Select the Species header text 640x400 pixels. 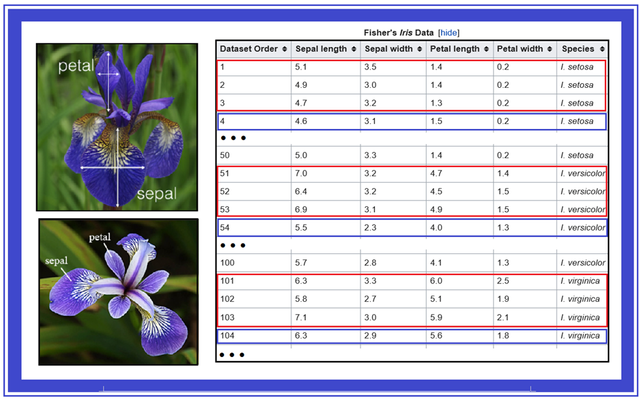click(x=578, y=49)
